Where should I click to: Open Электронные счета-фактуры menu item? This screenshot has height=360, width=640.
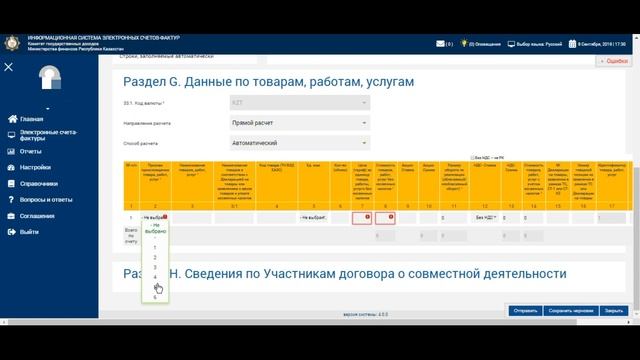tap(48, 135)
